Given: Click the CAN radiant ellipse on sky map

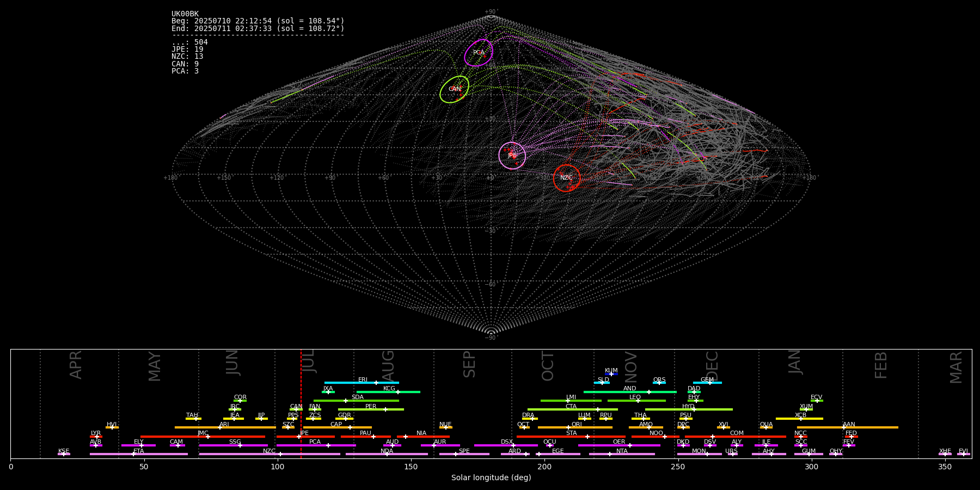Looking at the screenshot, I should (x=455, y=89).
